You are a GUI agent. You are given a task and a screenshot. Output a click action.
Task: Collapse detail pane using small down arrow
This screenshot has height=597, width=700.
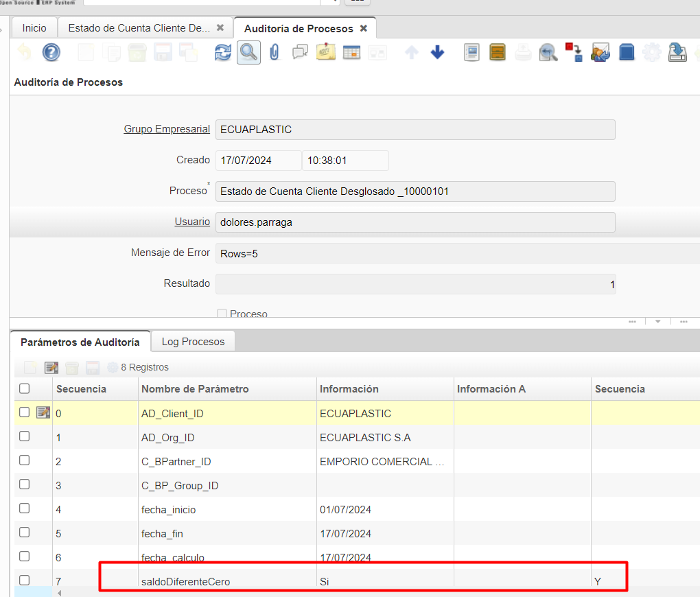point(657,321)
